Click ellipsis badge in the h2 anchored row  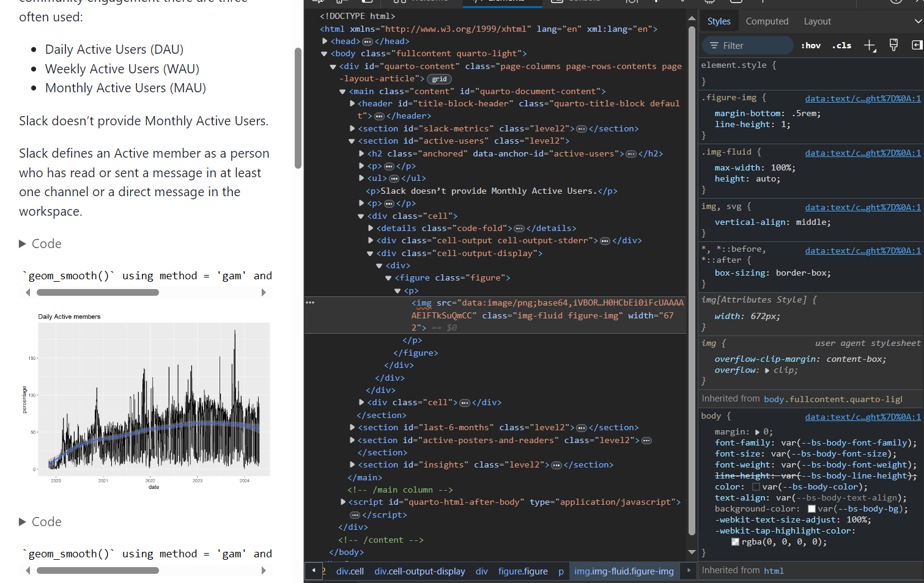[630, 154]
